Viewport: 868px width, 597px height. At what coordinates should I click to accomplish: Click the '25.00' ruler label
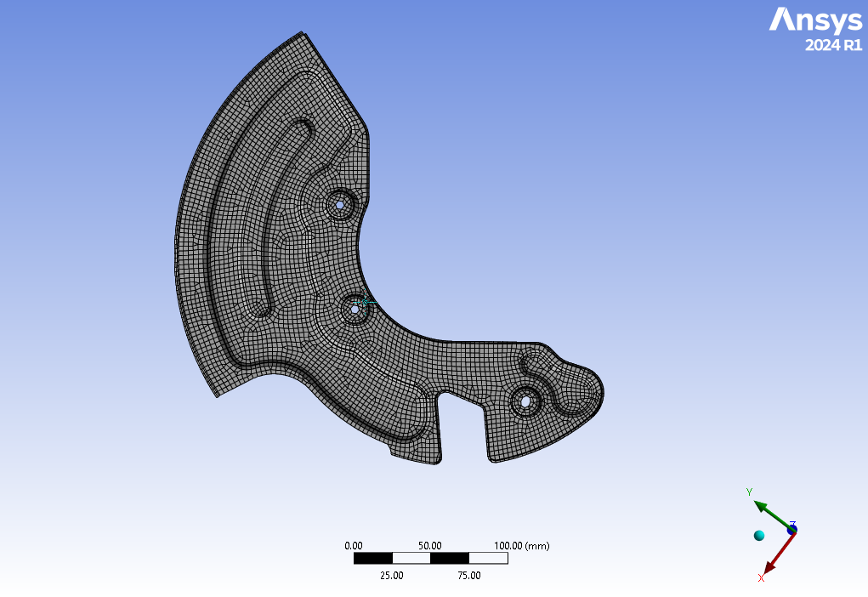pos(391,576)
